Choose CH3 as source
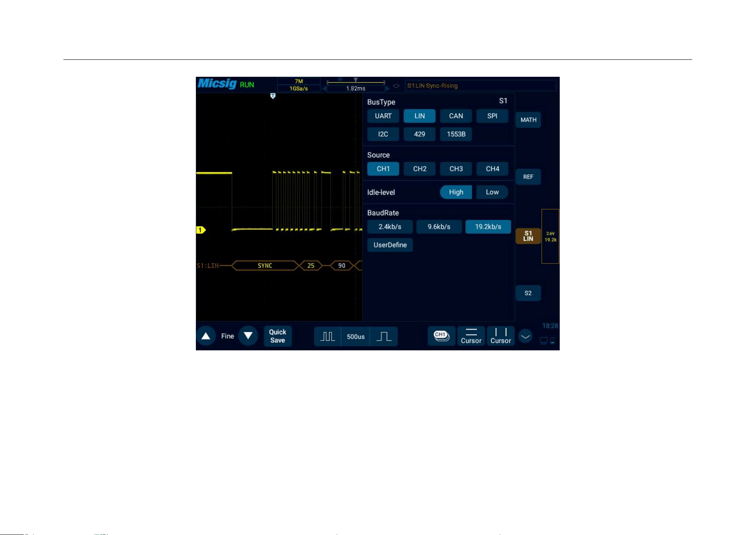 coord(456,169)
